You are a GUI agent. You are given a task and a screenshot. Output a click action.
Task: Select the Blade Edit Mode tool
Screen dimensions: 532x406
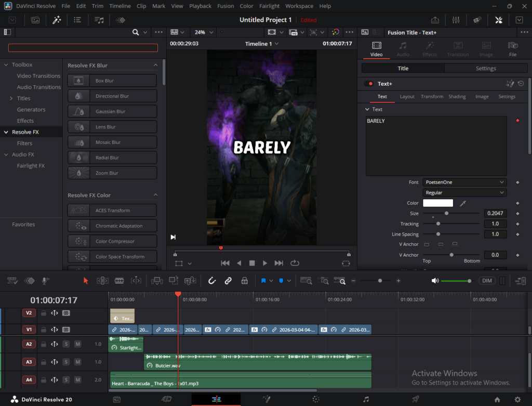[x=119, y=281]
